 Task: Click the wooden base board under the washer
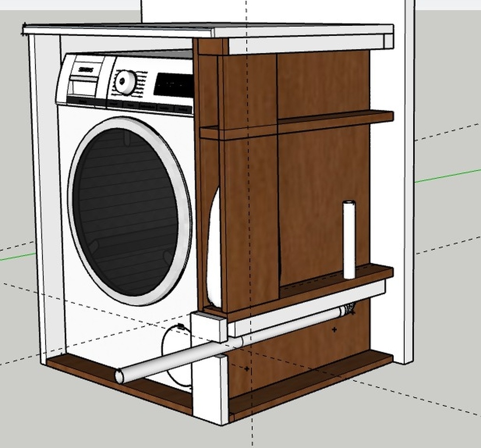(x=120, y=384)
